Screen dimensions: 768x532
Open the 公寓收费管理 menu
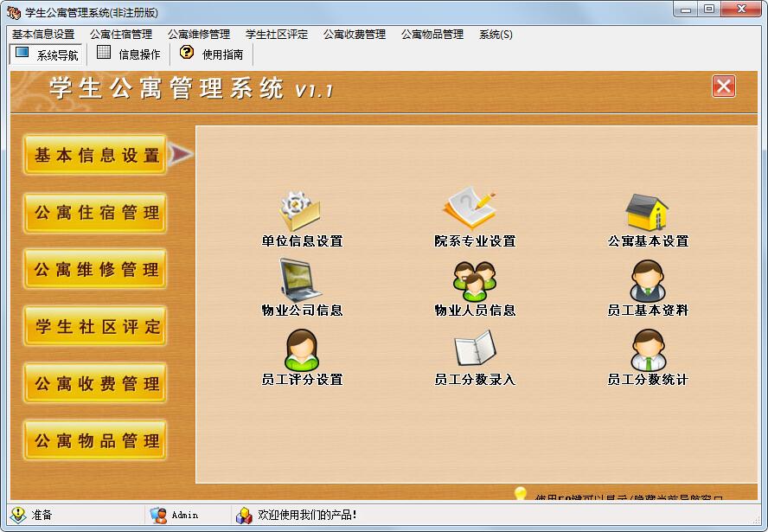(x=355, y=35)
